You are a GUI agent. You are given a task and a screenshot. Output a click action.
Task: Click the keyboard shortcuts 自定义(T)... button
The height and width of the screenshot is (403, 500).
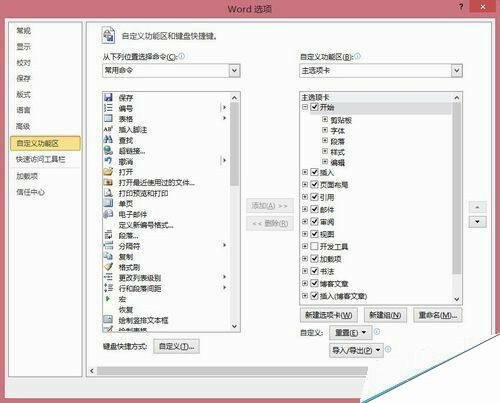[177, 346]
